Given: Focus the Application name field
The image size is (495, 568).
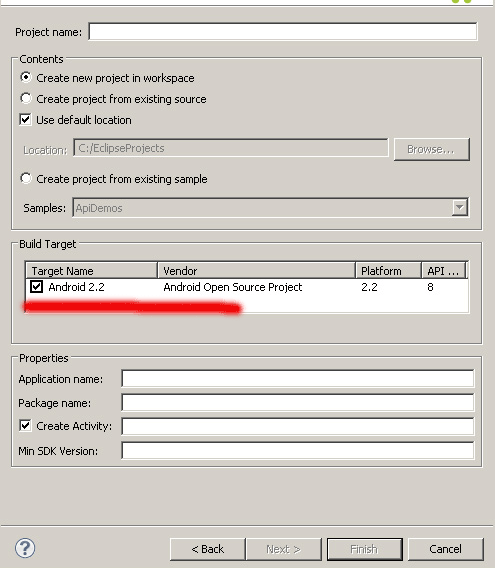Looking at the screenshot, I should pyautogui.click(x=298, y=379).
